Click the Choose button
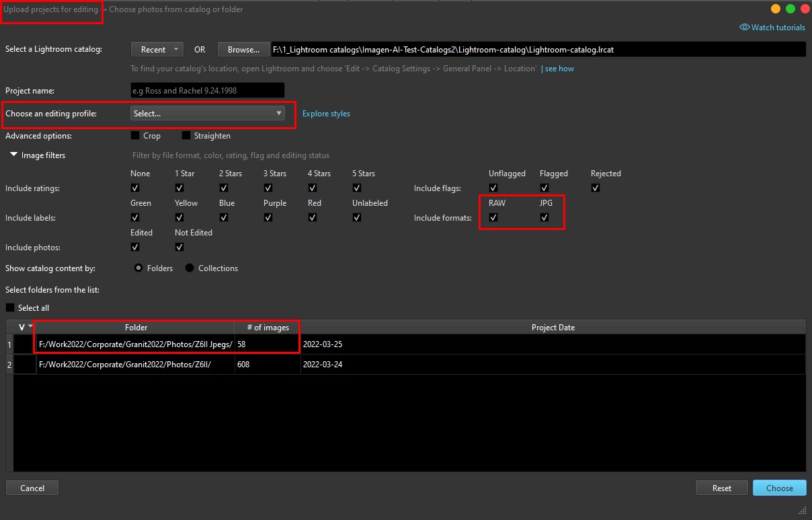 click(780, 488)
